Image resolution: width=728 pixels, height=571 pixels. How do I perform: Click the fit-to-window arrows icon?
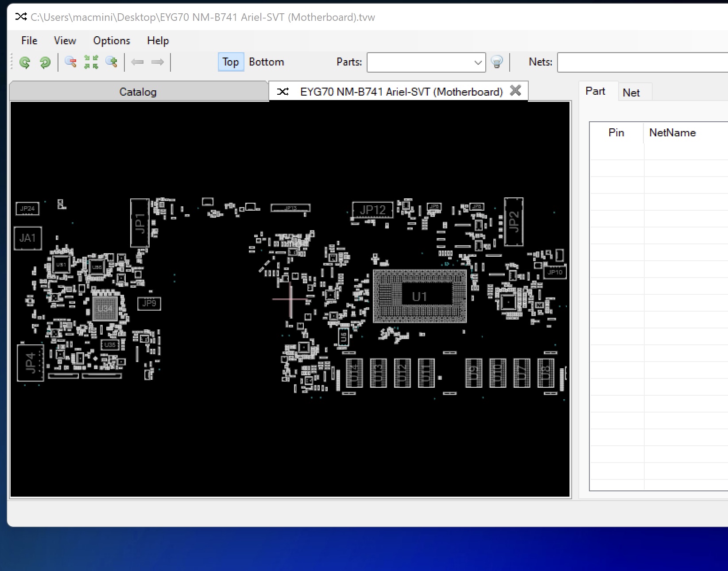(x=91, y=62)
